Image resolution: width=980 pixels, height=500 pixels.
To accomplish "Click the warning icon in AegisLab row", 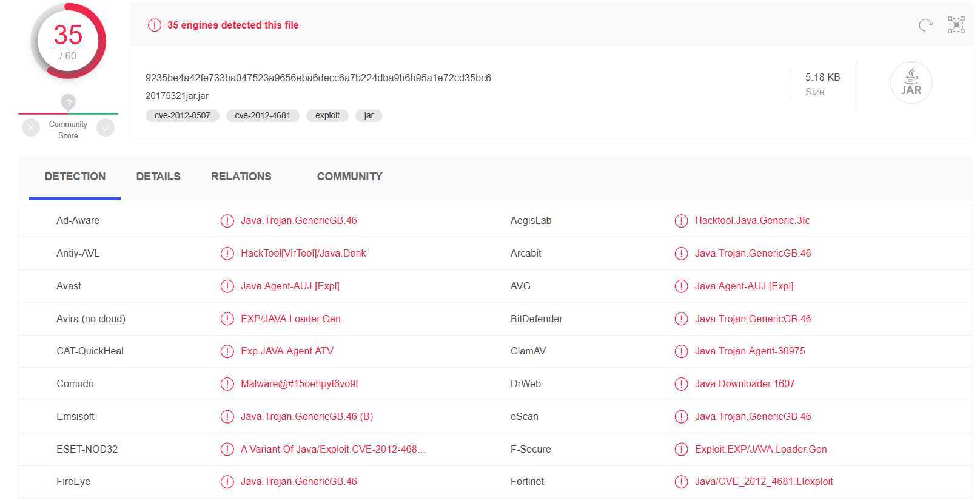I will (681, 221).
